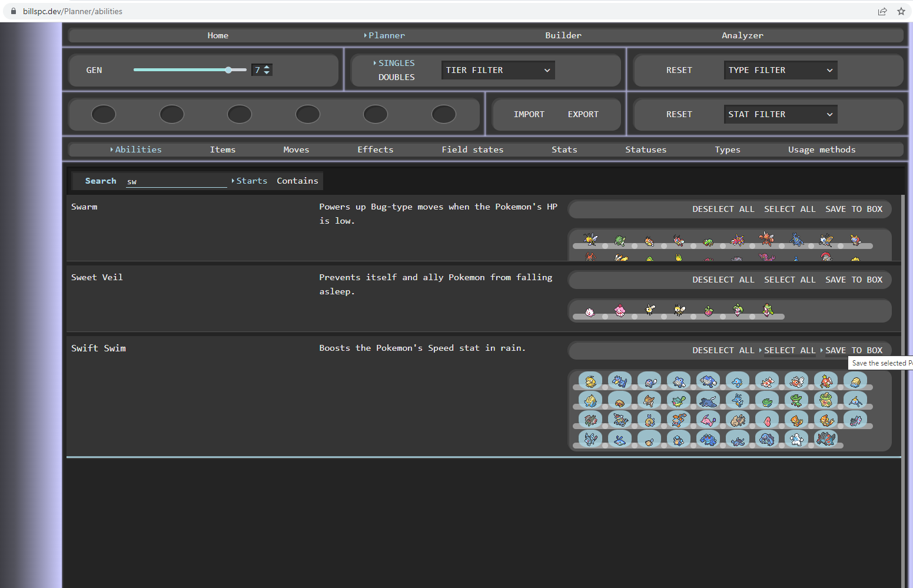
Task: Reset the type filter
Action: click(x=679, y=70)
